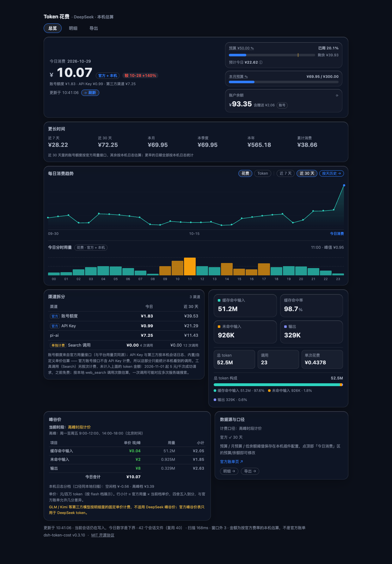Click the 官方 + 本机 badge
Screen dimensions: 392x564
coord(107,76)
